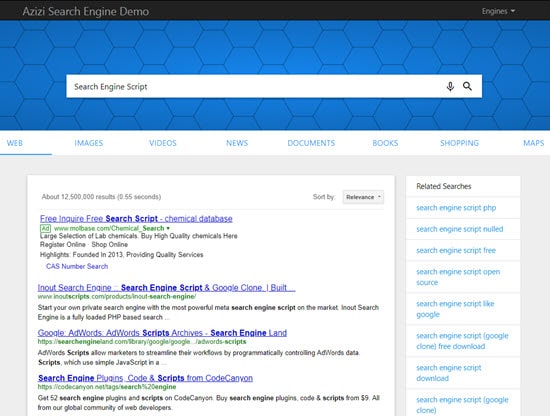
Task: Open the Maps tab
Action: coord(534,143)
